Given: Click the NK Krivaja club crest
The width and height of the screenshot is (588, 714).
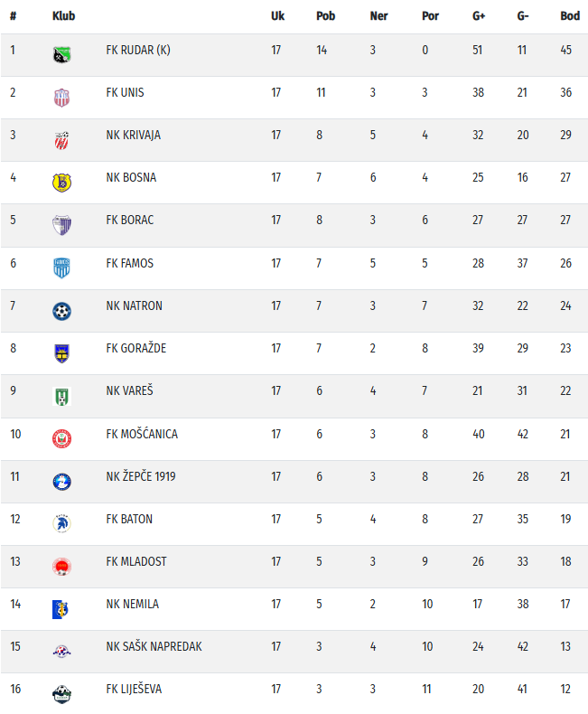Looking at the screenshot, I should point(61,139).
